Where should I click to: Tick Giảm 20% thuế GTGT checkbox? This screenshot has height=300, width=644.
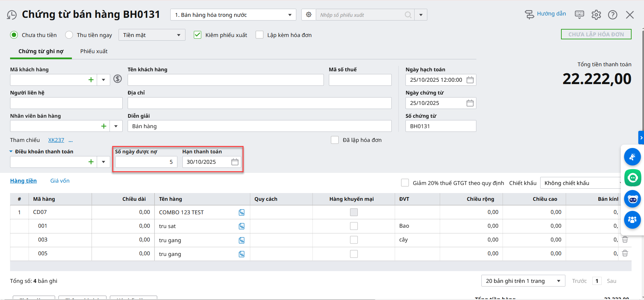(405, 183)
